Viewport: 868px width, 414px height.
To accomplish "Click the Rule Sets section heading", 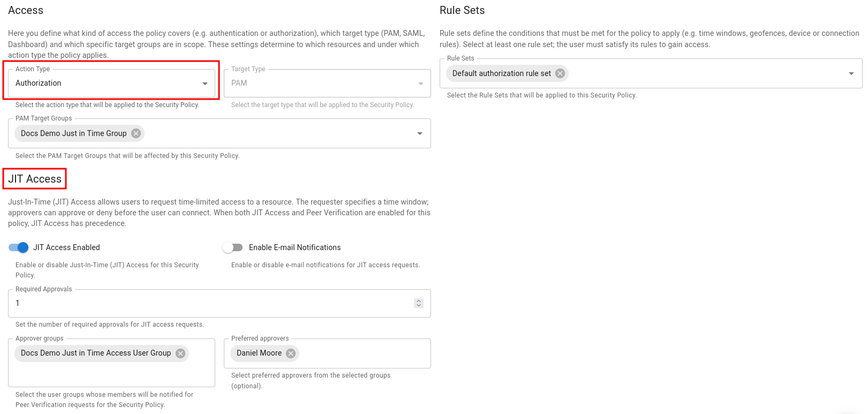I will point(462,10).
